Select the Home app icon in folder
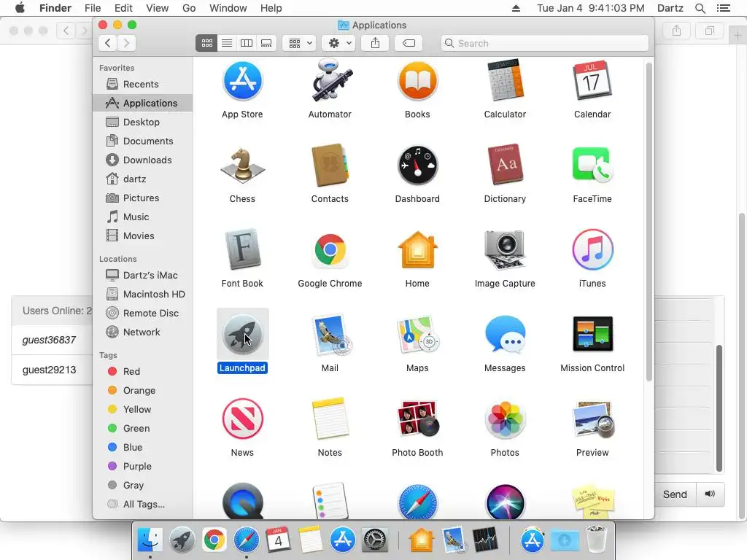Viewport: 747px width, 560px height. [x=417, y=249]
